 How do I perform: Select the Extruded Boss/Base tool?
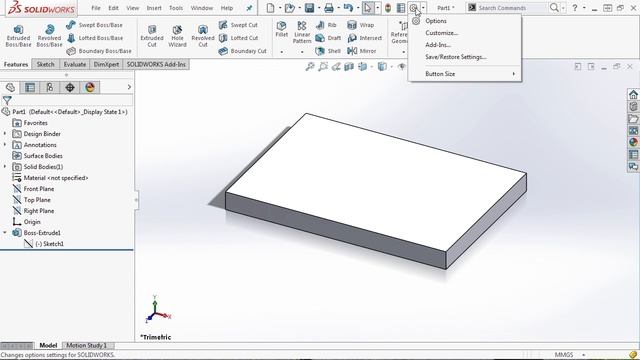pyautogui.click(x=18, y=36)
